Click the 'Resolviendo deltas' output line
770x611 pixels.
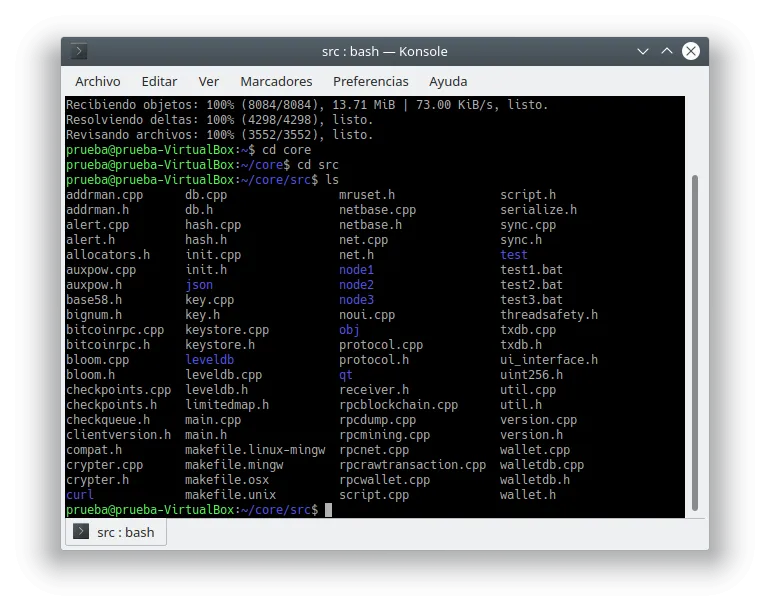pos(220,119)
